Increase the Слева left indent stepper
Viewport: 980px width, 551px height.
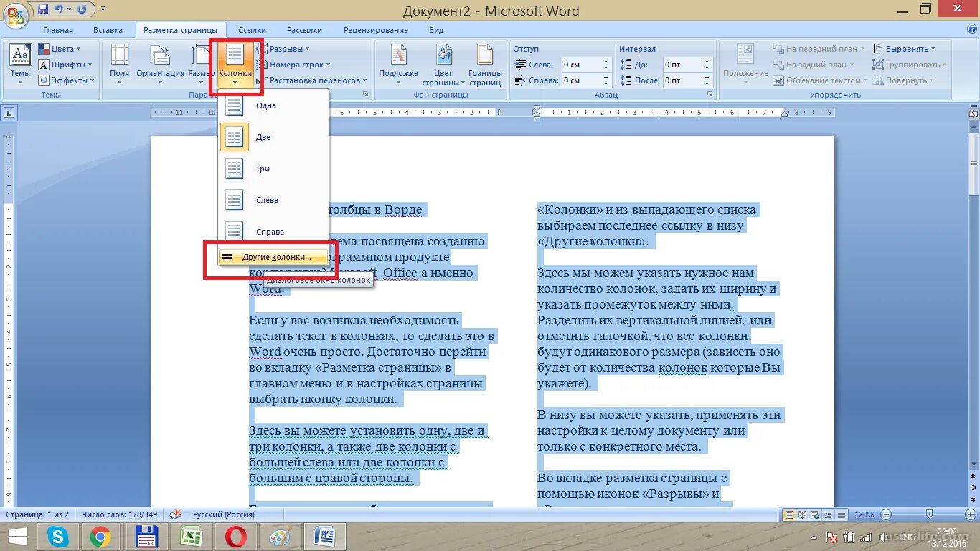pyautogui.click(x=606, y=62)
